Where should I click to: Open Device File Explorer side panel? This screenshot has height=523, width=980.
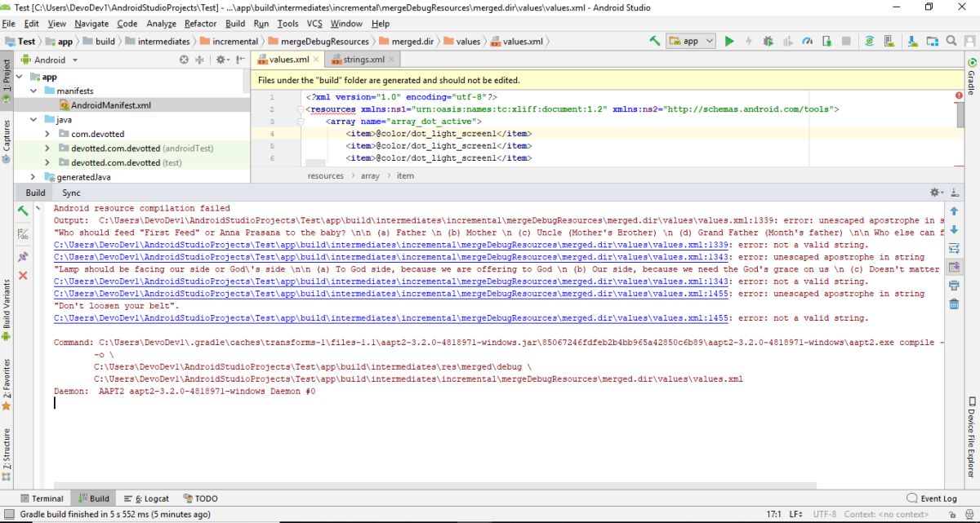pyautogui.click(x=972, y=437)
